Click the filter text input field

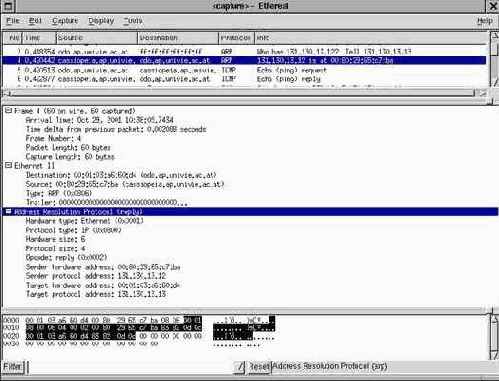(x=130, y=367)
